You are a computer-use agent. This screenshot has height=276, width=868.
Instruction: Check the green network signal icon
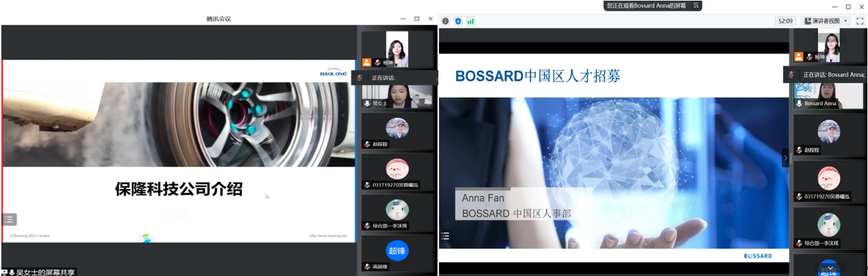click(x=471, y=21)
